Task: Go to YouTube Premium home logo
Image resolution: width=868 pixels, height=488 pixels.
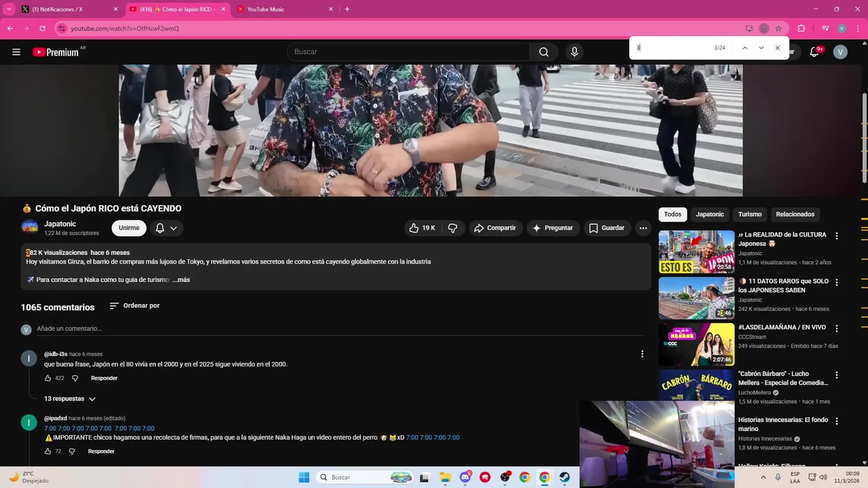Action: tap(56, 52)
